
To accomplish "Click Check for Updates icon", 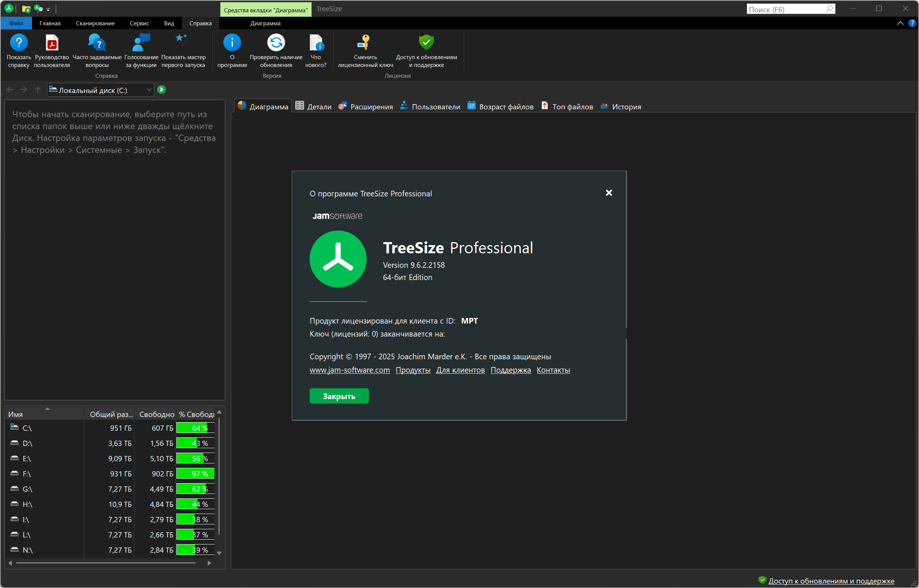I will click(276, 42).
